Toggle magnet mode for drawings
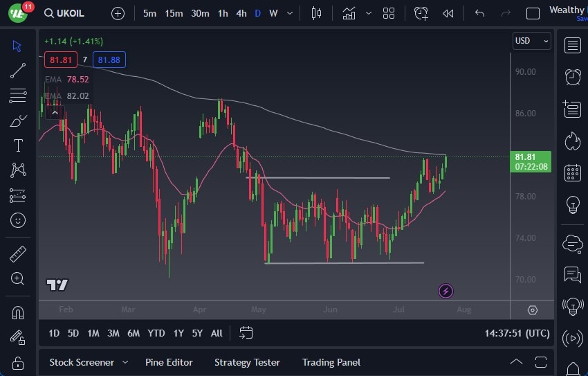Screen dimensions: 588x376 18,312
